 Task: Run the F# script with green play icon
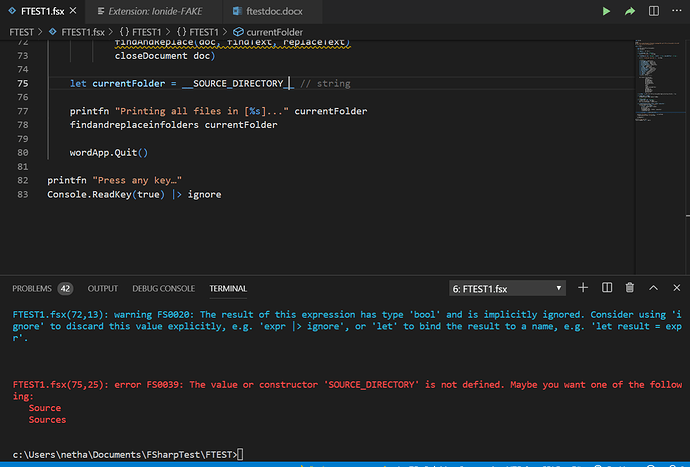point(605,11)
